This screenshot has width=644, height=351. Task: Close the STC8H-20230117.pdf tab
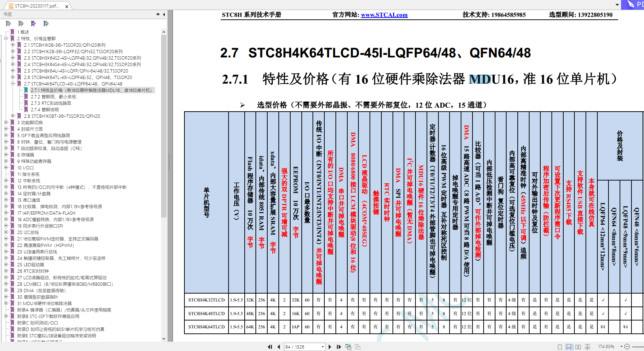(67, 6)
